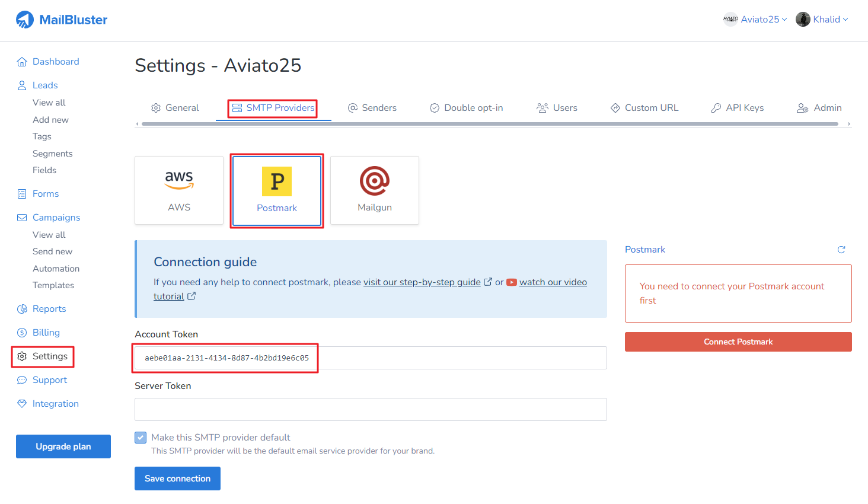Select View all under Leads
This screenshot has width=868, height=504.
(49, 103)
